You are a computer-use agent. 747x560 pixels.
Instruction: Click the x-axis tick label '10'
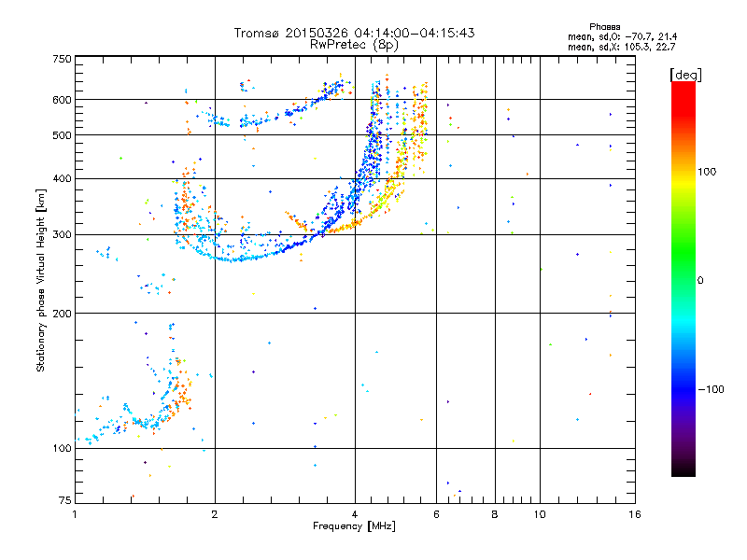(540, 514)
